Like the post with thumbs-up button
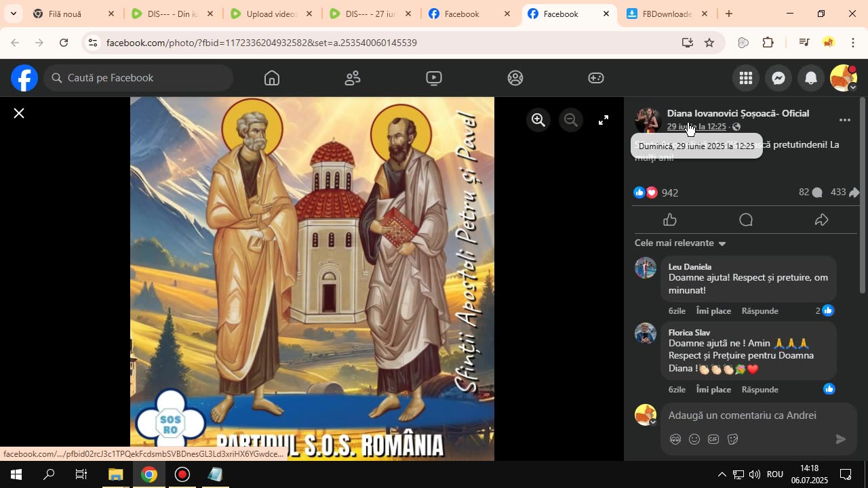Image resolution: width=868 pixels, height=488 pixels. click(x=670, y=220)
